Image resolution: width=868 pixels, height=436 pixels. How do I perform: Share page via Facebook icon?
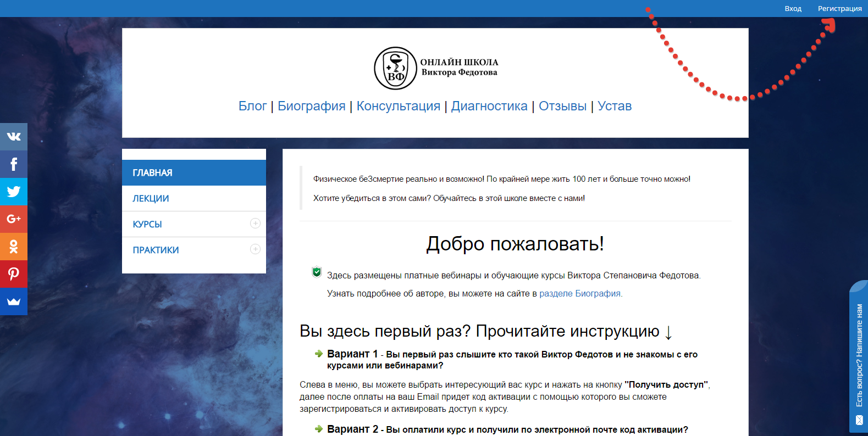click(x=14, y=164)
